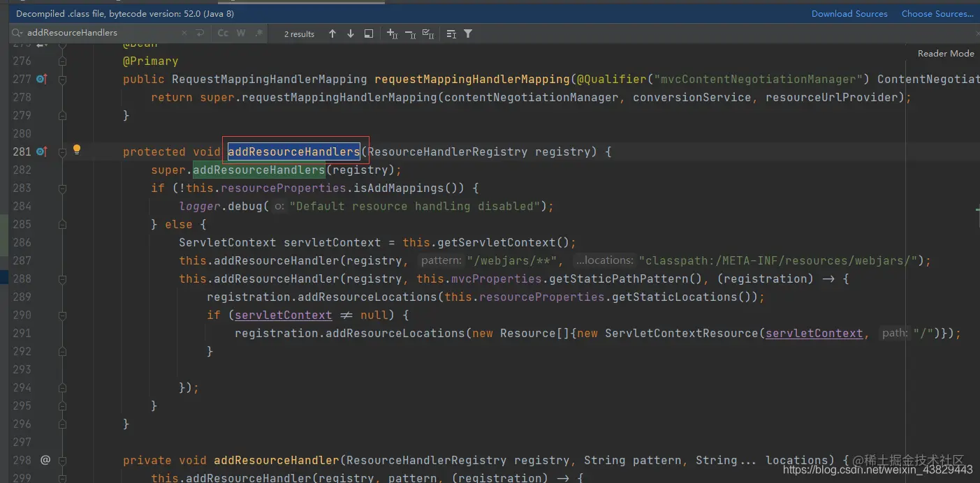Viewport: 980px width, 483px height.
Task: Click Choose Sources link
Action: pos(937,13)
